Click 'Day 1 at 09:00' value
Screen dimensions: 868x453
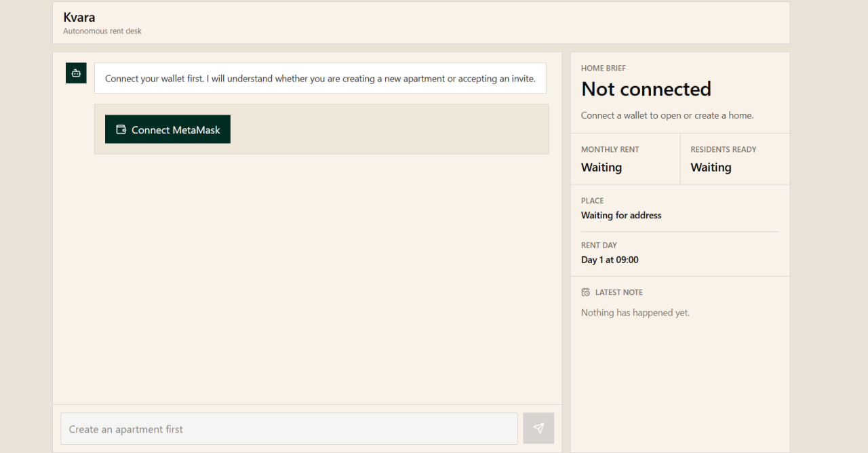pos(610,260)
